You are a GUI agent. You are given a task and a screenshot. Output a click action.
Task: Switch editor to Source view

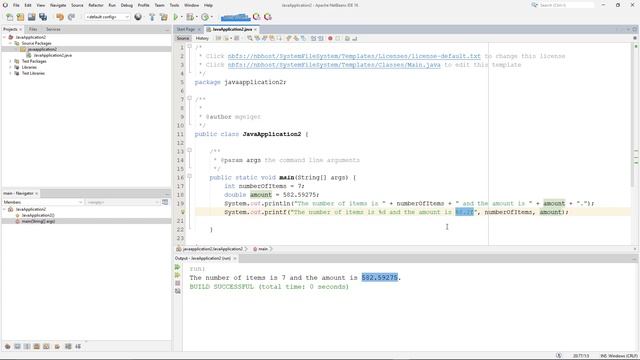coord(183,38)
